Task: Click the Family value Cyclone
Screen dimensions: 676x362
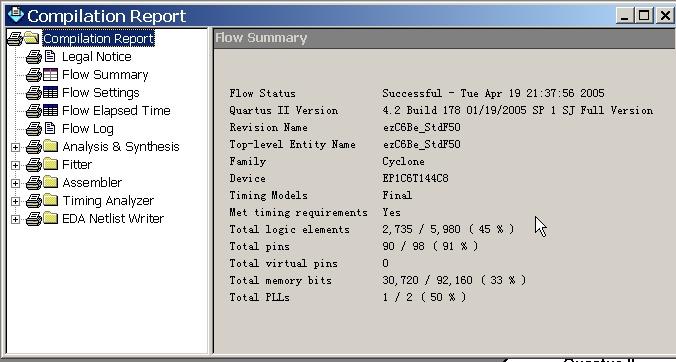Action: coord(403,162)
